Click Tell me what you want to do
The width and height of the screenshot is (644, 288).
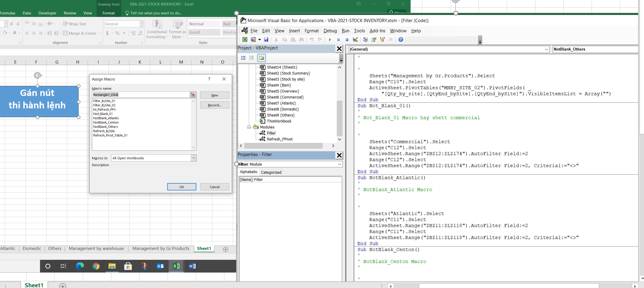tap(153, 13)
